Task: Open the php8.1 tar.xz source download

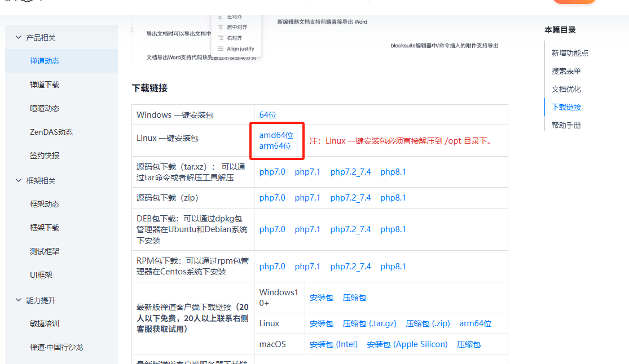Action: pyautogui.click(x=393, y=171)
